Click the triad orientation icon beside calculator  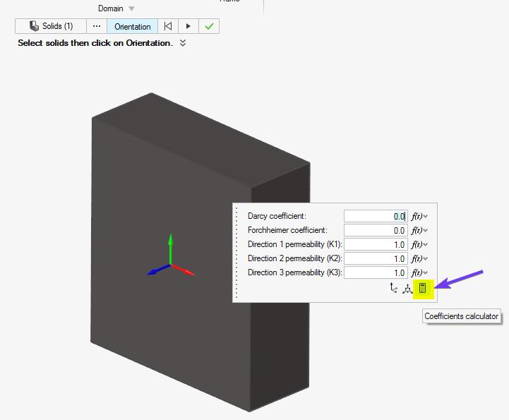click(407, 289)
